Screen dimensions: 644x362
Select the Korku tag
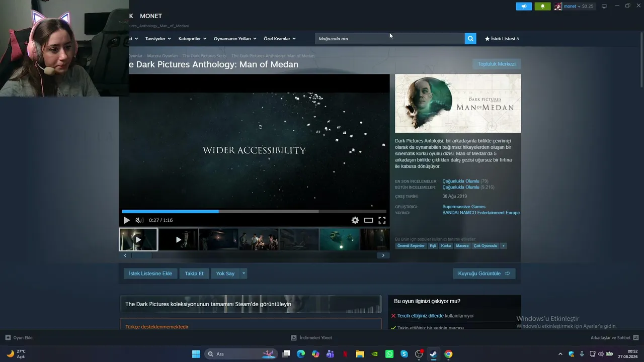446,246
